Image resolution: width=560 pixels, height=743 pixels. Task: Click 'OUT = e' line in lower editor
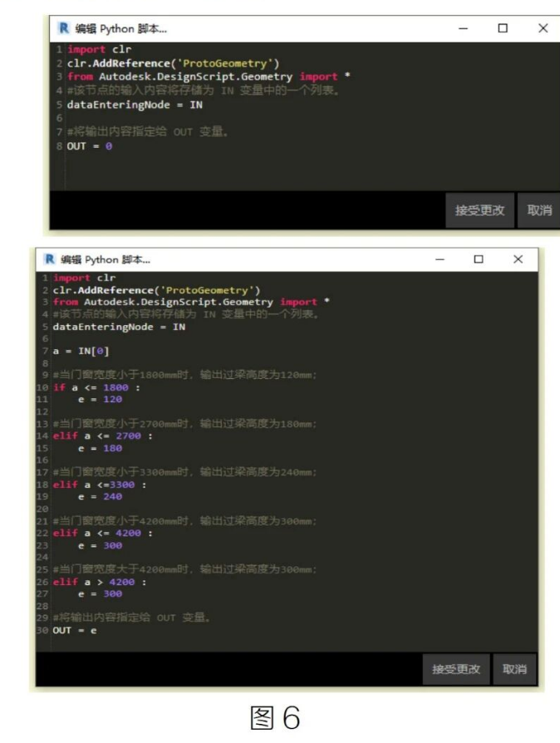coord(75,631)
